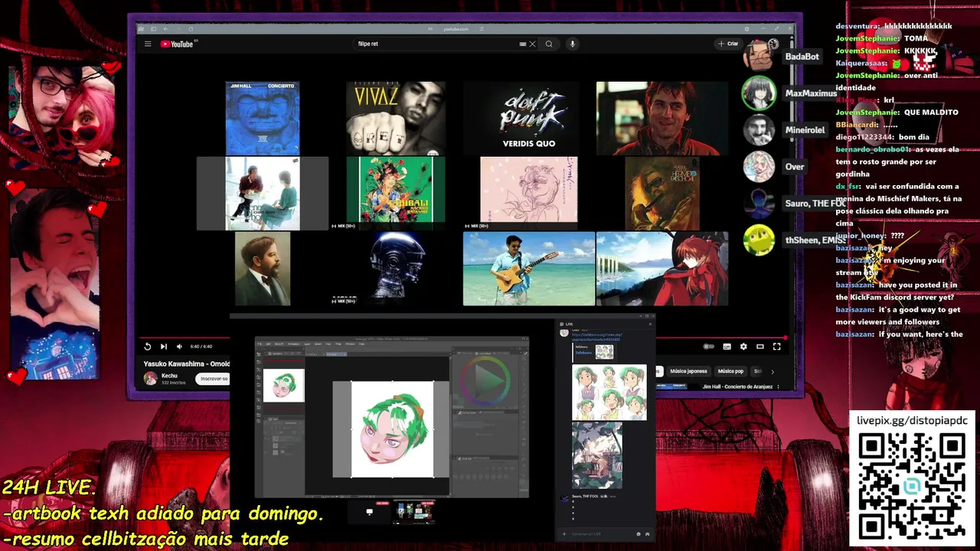Click the livepix QR code
980x551 pixels.
coord(912,486)
